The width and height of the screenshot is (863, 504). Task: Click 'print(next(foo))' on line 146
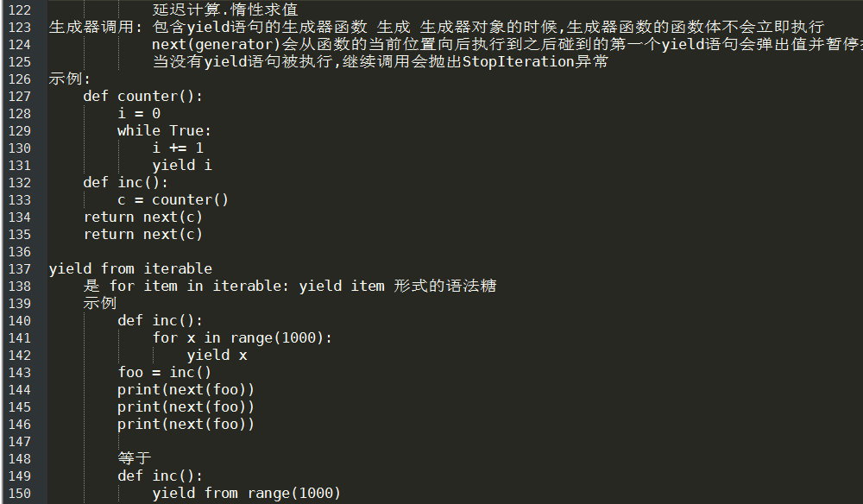[186, 425]
